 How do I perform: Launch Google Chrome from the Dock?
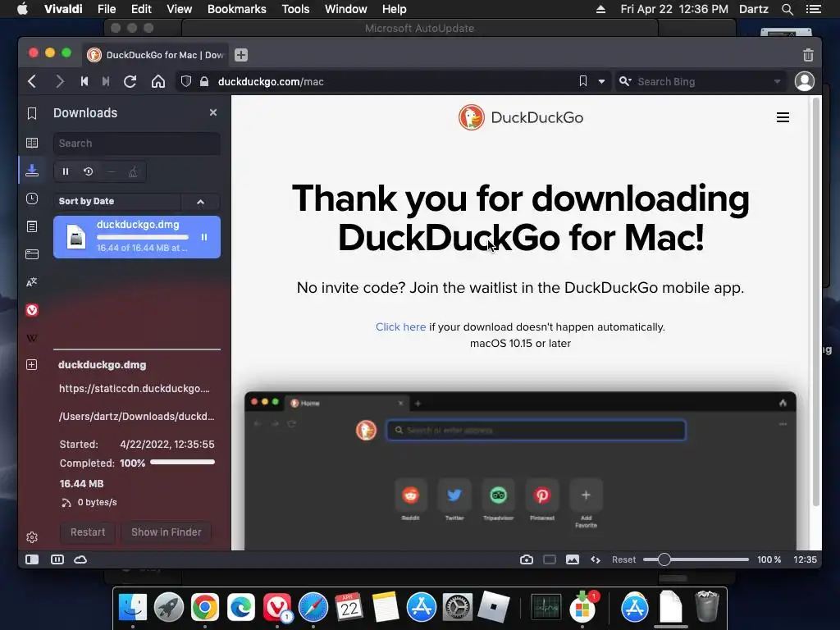(205, 607)
